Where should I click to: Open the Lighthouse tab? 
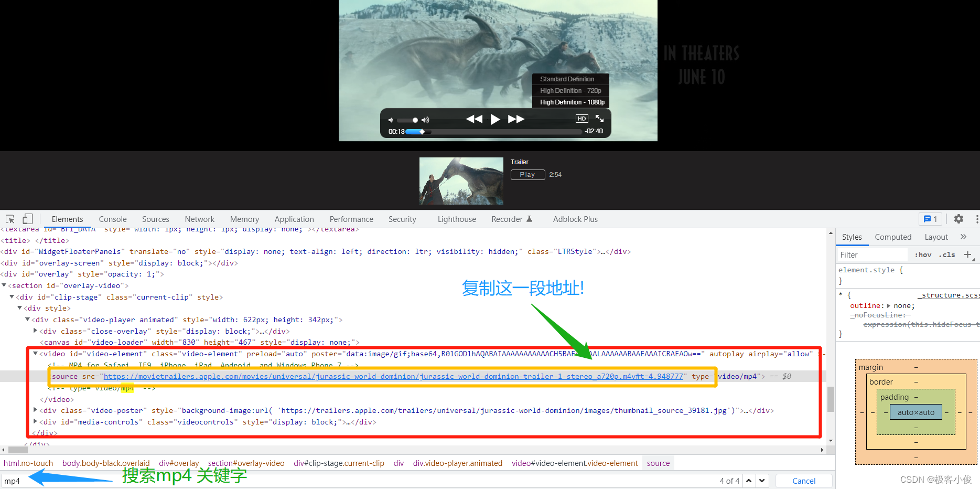(457, 219)
